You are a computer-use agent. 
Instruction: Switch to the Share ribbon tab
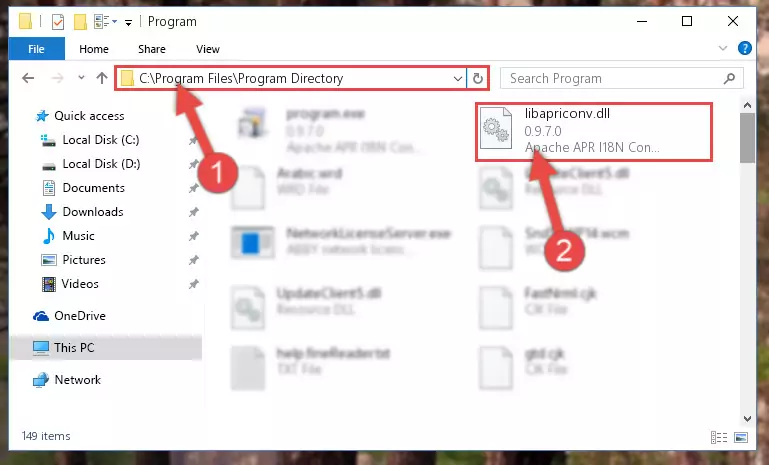(152, 49)
